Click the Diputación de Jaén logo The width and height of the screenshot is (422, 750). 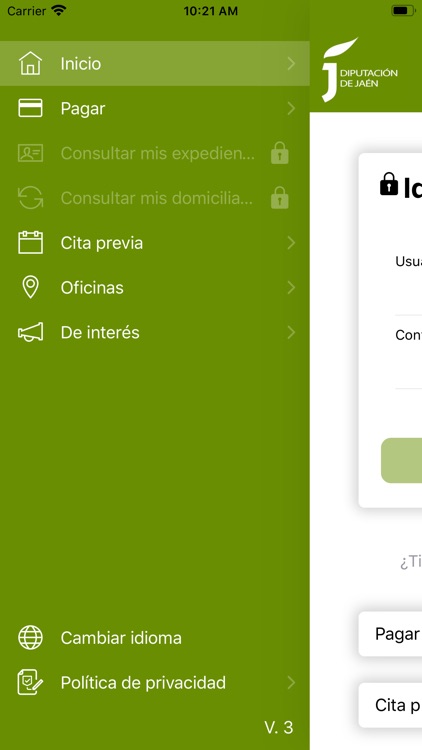(359, 70)
